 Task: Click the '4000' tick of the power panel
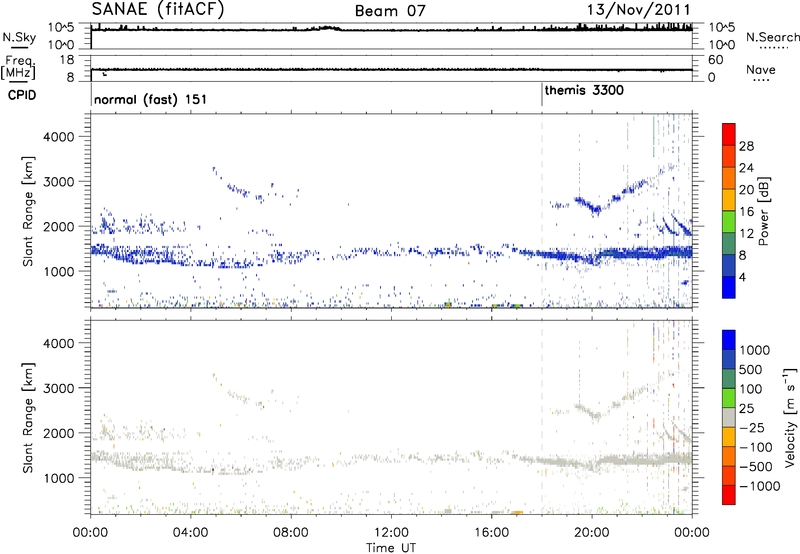pyautogui.click(x=58, y=137)
